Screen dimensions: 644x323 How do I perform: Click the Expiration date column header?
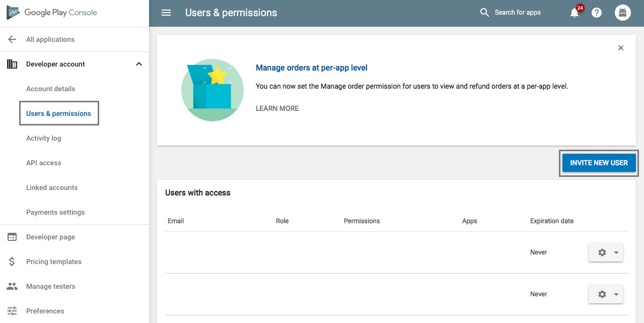(552, 221)
